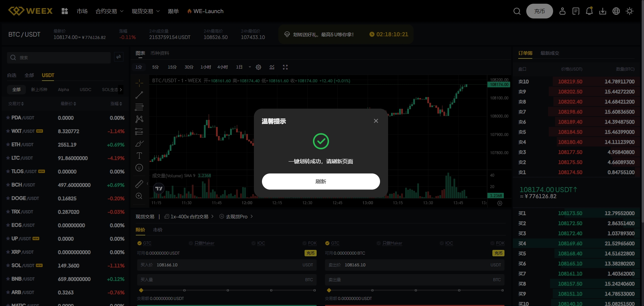Click the 充币 button in header
This screenshot has height=306, width=644.
click(539, 11)
